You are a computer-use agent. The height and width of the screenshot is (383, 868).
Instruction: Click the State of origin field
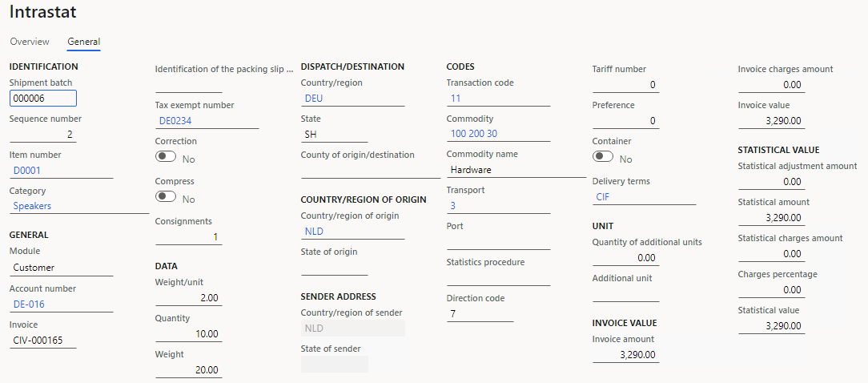pyautogui.click(x=335, y=268)
